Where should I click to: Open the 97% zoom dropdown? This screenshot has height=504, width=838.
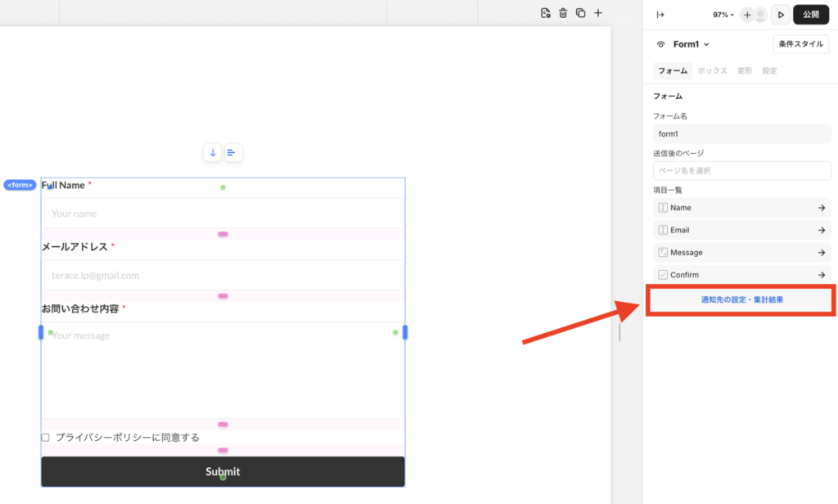(x=723, y=15)
